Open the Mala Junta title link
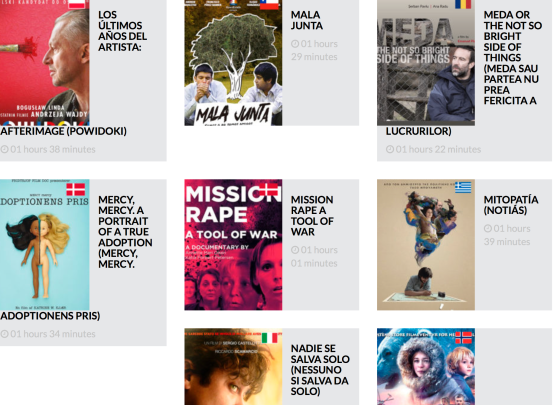This screenshot has width=560, height=405. coord(307,20)
